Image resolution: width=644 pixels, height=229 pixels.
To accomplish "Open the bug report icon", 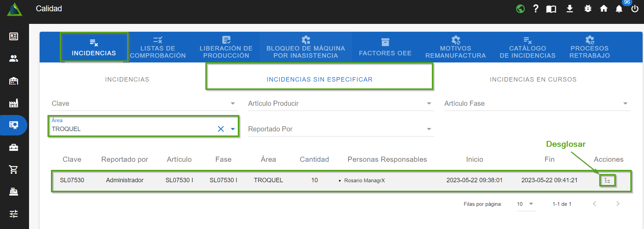I will (x=588, y=9).
